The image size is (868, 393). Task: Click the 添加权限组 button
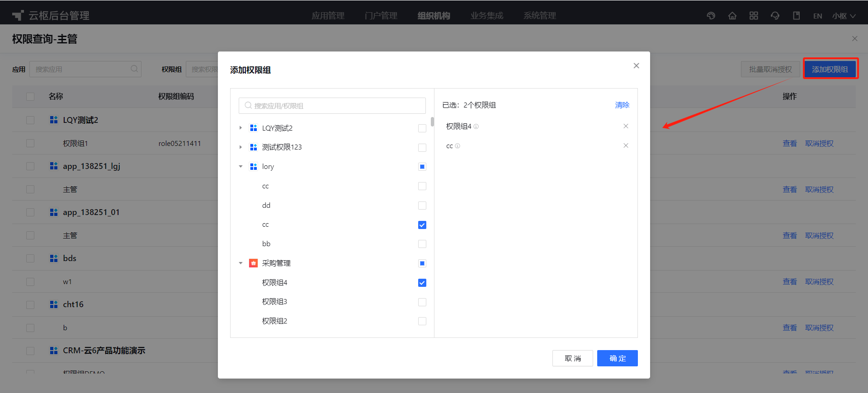[x=830, y=69]
